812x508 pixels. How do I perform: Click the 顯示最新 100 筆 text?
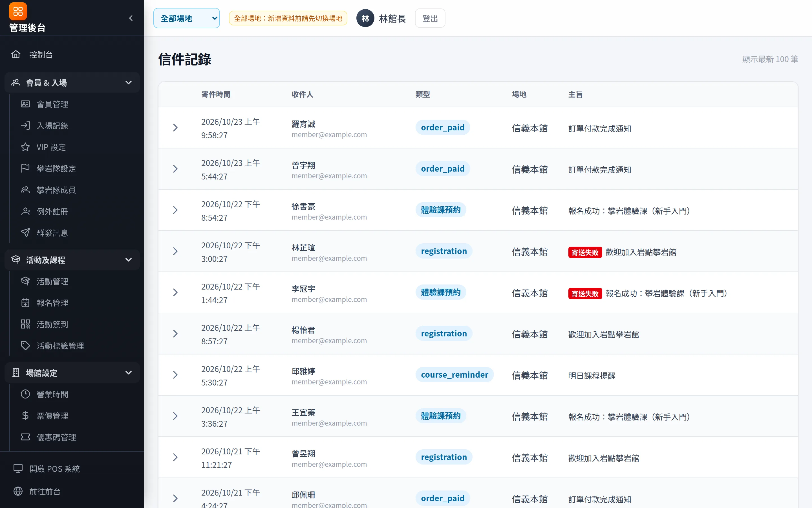click(770, 59)
